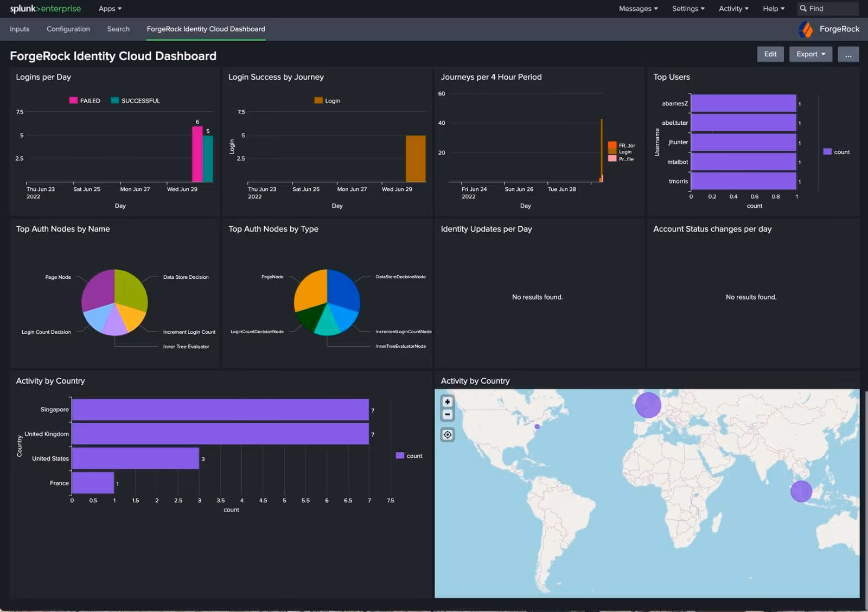Click the United Kingdom bar
868x612 pixels.
pos(220,434)
